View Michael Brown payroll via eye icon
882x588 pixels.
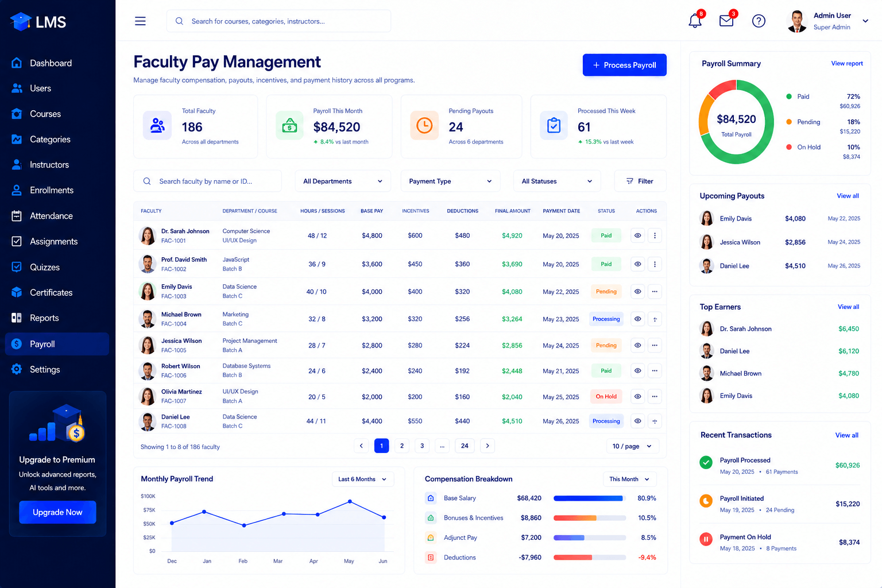pos(637,319)
